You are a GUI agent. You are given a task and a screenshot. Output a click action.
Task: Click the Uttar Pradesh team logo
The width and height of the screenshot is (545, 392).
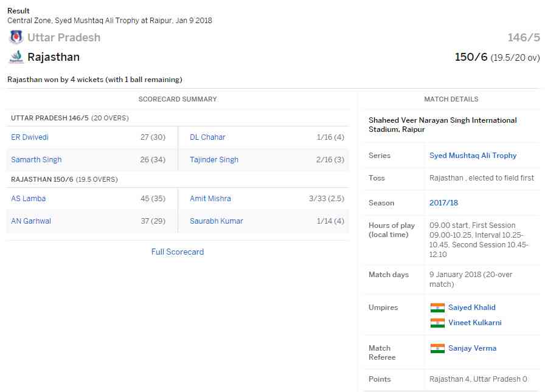pos(16,37)
